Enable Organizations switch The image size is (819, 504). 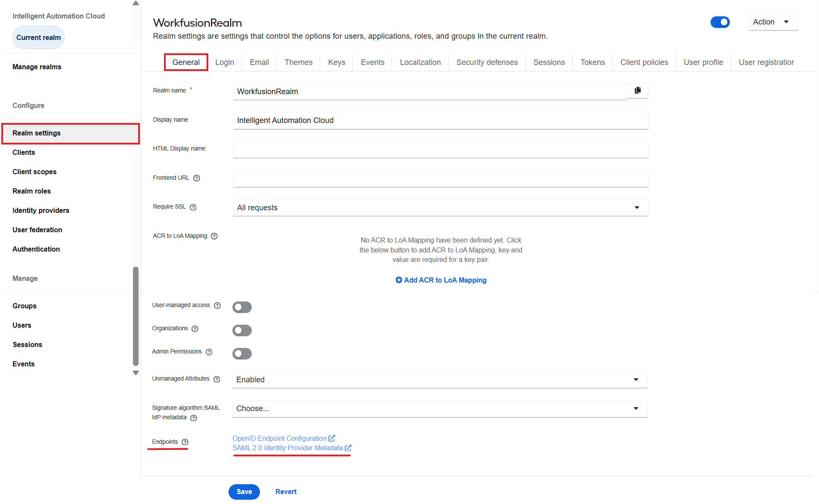click(x=242, y=330)
